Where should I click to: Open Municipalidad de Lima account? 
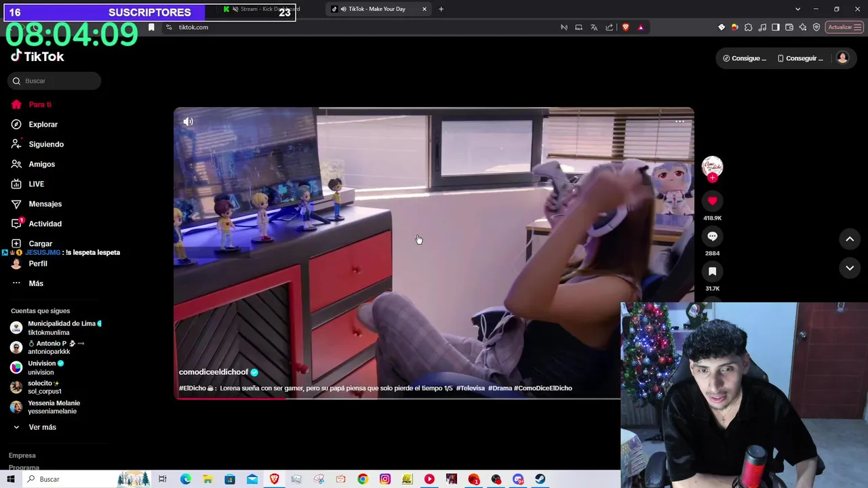coord(57,328)
